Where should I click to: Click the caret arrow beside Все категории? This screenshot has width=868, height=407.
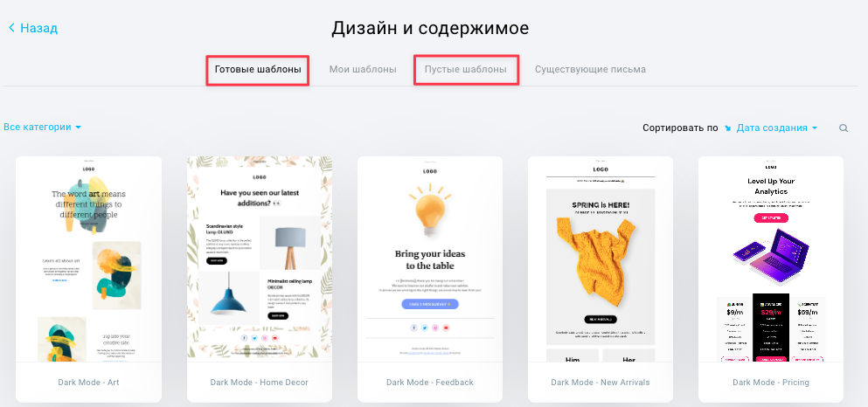[x=78, y=128]
